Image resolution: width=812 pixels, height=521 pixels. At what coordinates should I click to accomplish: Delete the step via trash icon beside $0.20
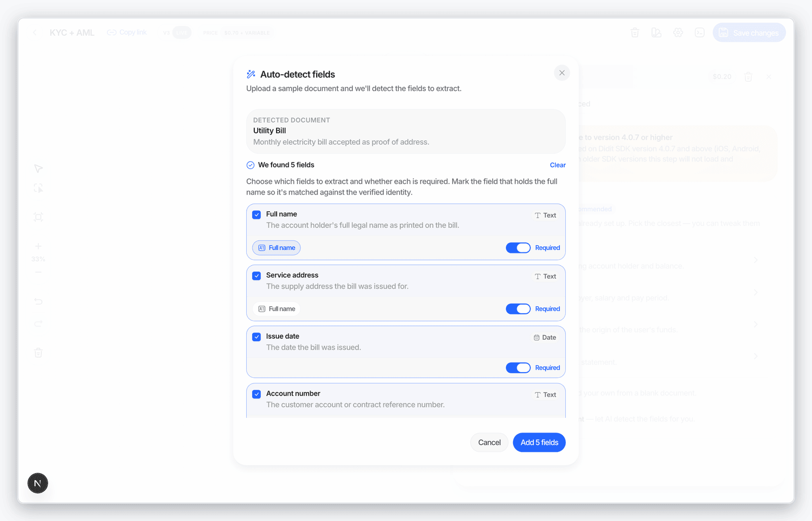click(748, 77)
